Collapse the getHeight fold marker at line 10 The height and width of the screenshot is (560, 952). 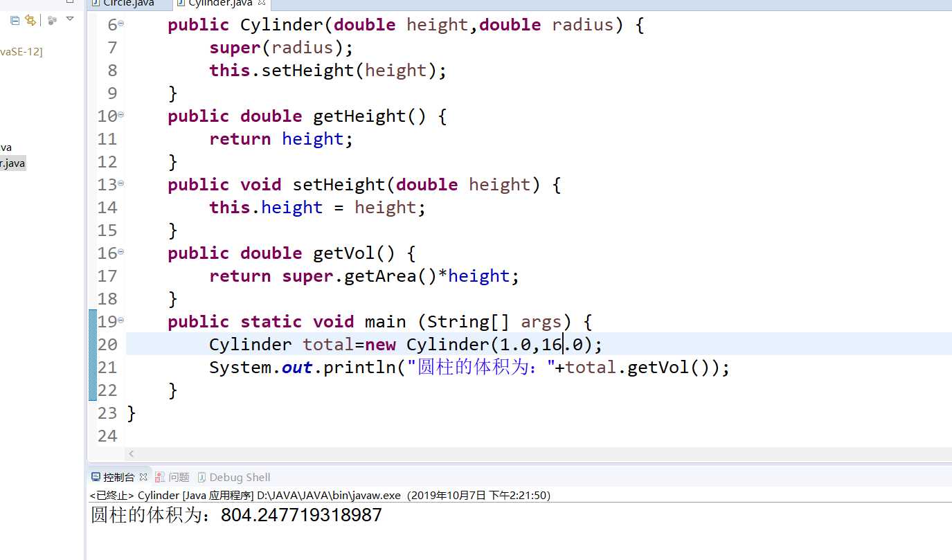pos(120,115)
